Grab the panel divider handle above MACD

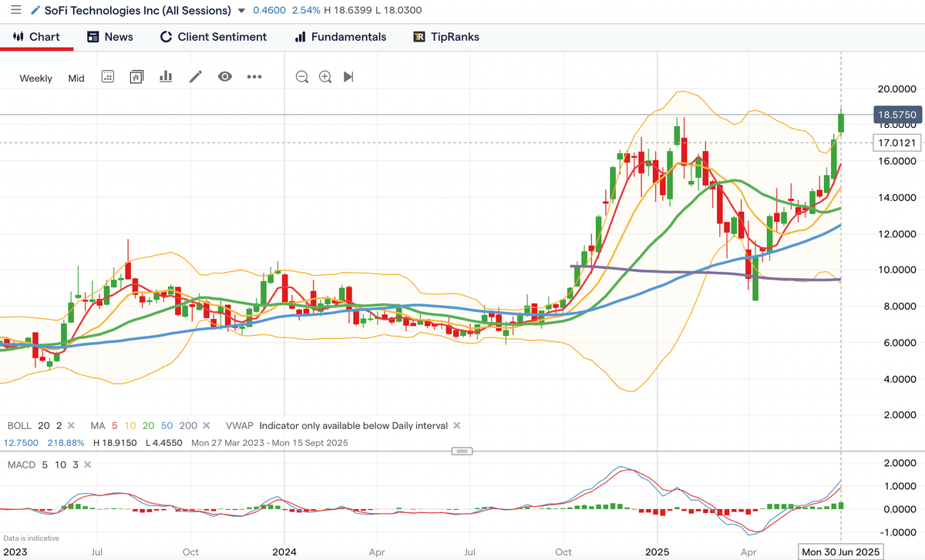tap(462, 451)
